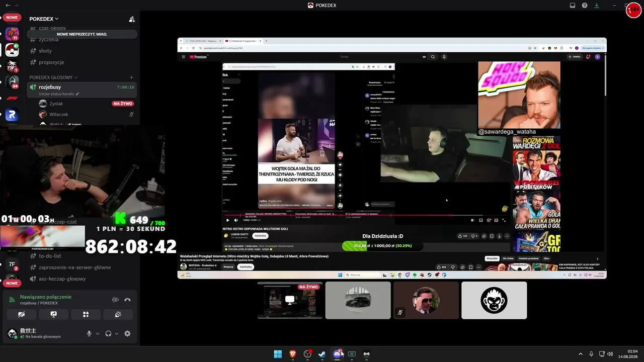Open microphone input device options arrow
Screen dimensions: 644x362
pyautogui.click(x=98, y=333)
